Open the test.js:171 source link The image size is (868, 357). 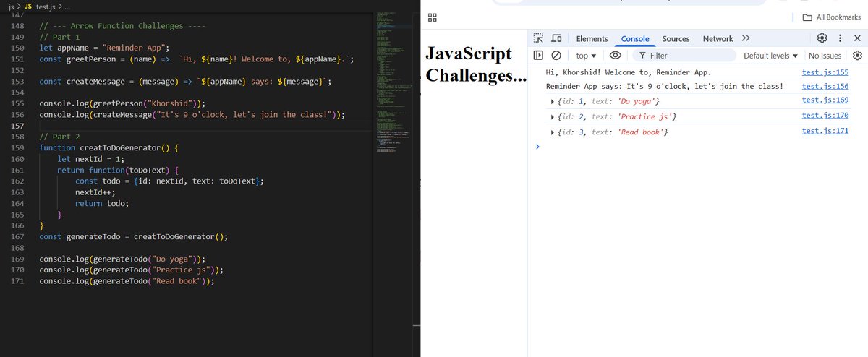click(x=825, y=131)
